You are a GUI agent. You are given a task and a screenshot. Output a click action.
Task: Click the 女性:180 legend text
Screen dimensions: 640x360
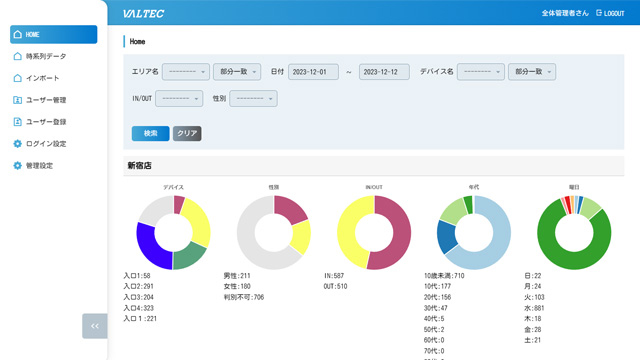[237, 287]
